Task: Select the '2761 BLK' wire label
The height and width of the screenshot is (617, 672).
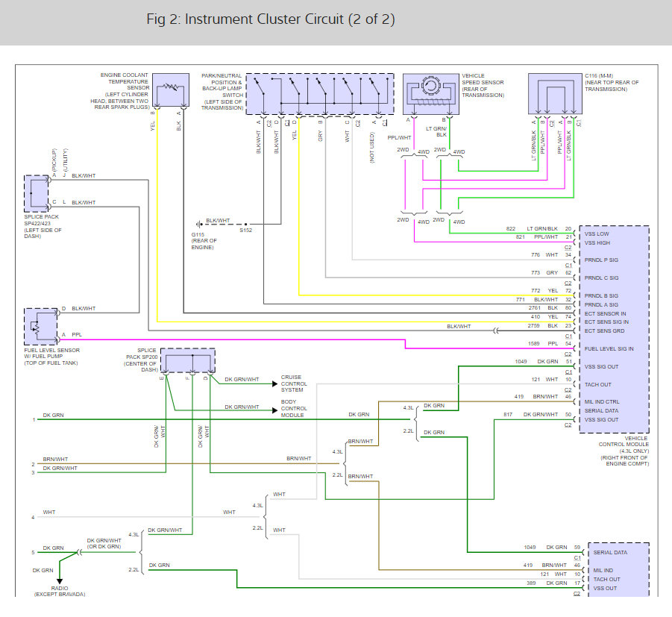Action: coord(543,308)
